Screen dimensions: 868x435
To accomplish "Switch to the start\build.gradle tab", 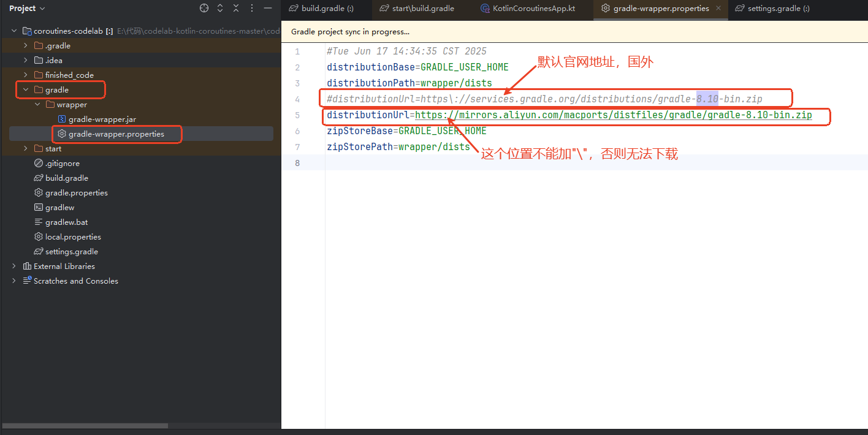I will pyautogui.click(x=417, y=9).
